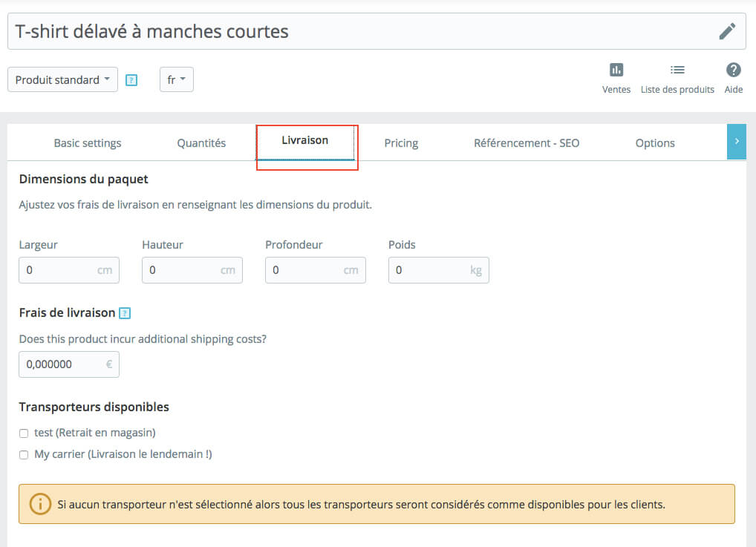Click the blue arrow to scroll tabs right
Screen dimensions: 756x547
(x=736, y=142)
